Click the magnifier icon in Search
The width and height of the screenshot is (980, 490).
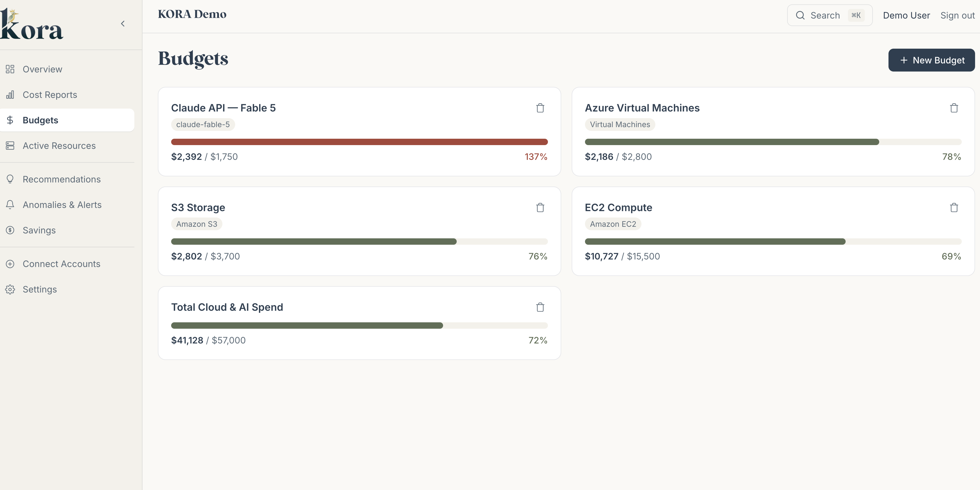click(x=800, y=15)
